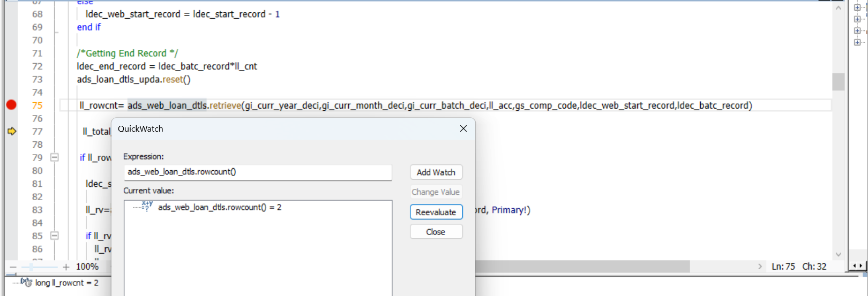Expand the topmost tree node in right panel
Viewport: 868px width, 296px height.
point(857,7)
